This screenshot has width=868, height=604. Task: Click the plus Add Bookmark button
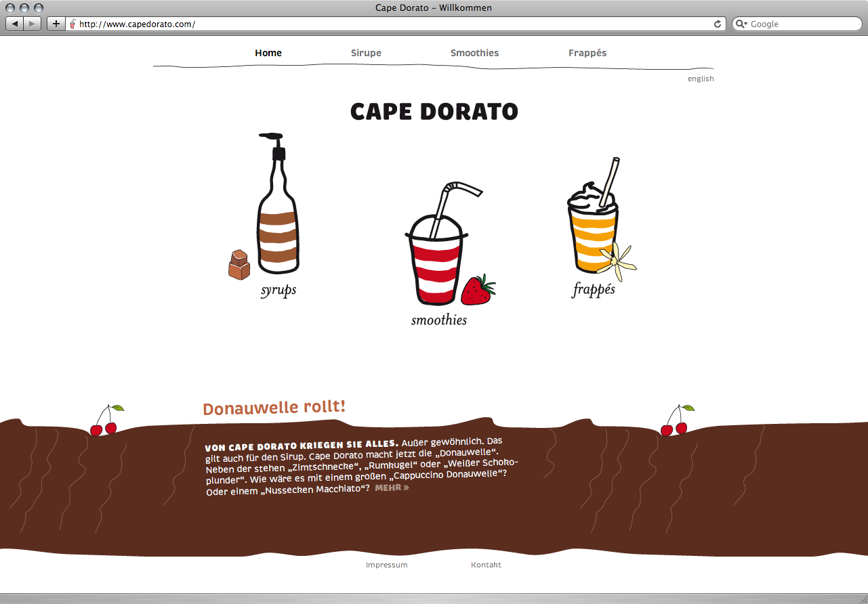(56, 24)
